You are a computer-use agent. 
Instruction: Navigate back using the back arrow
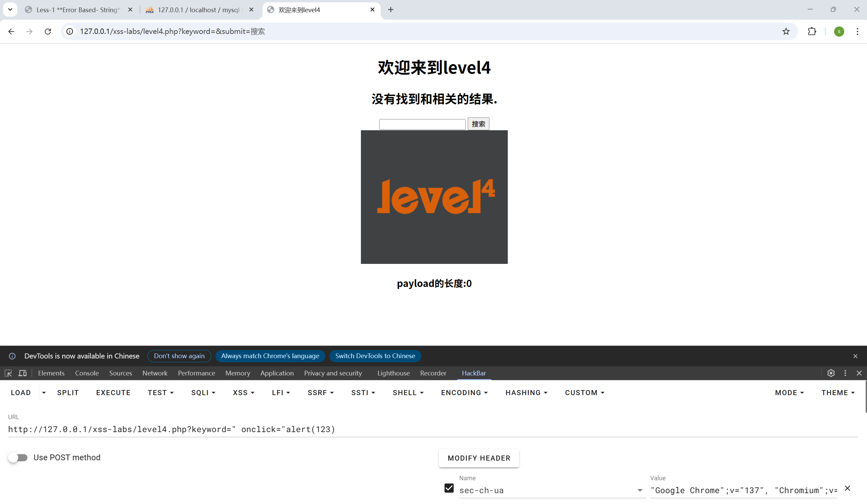[11, 31]
